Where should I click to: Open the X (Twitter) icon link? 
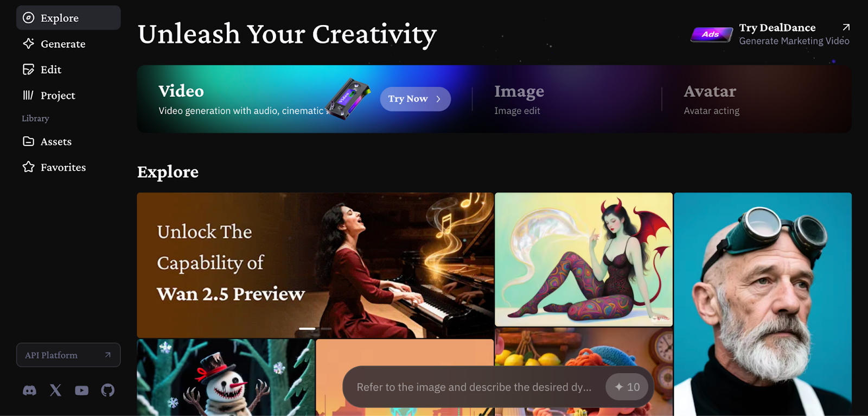click(55, 390)
